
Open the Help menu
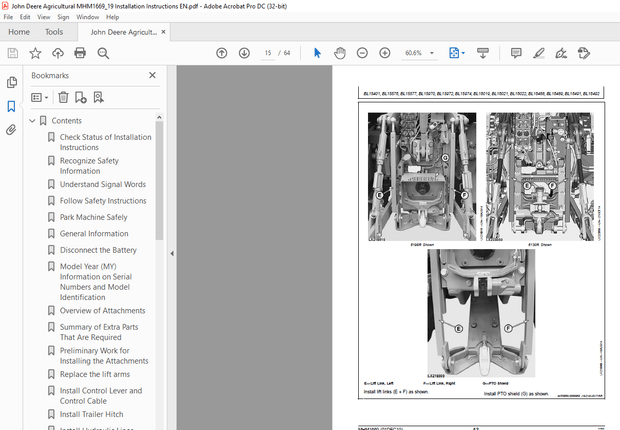click(112, 17)
